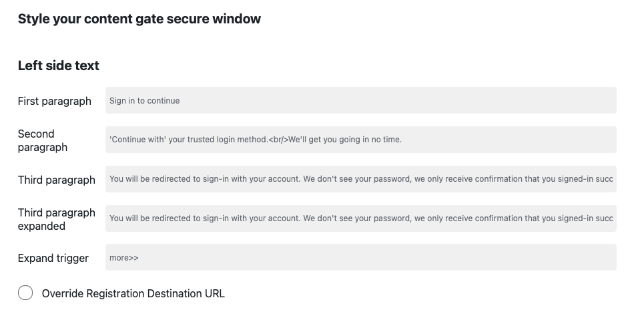Place cursor on 'Sign in to continue' text

(144, 101)
